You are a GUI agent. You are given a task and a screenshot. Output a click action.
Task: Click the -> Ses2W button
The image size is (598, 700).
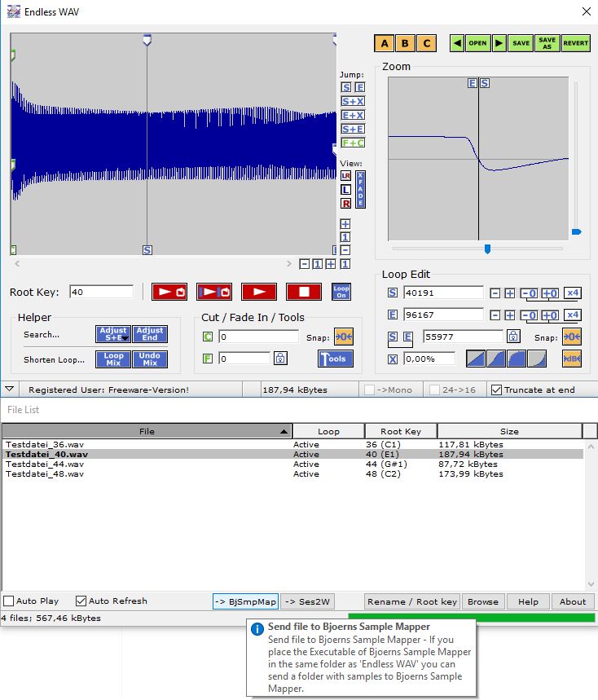click(x=307, y=601)
